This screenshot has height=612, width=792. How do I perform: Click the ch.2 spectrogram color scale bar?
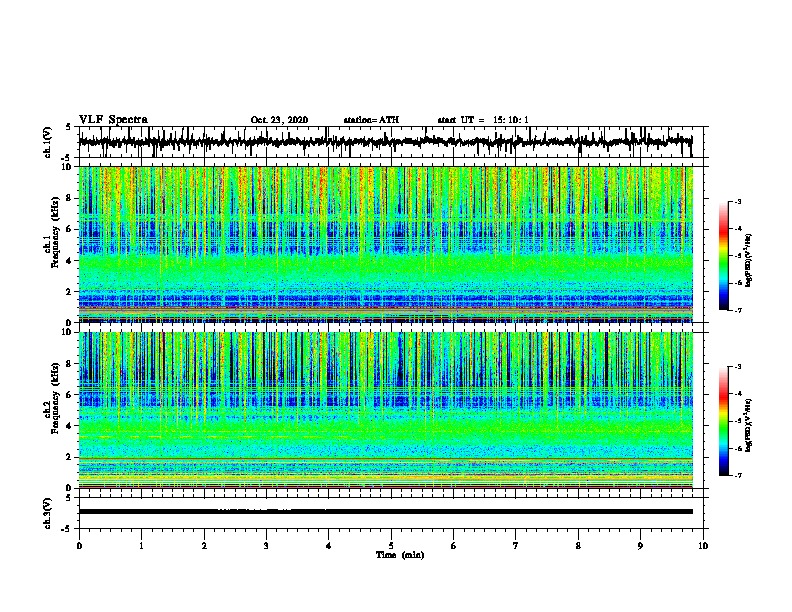[x=723, y=421]
